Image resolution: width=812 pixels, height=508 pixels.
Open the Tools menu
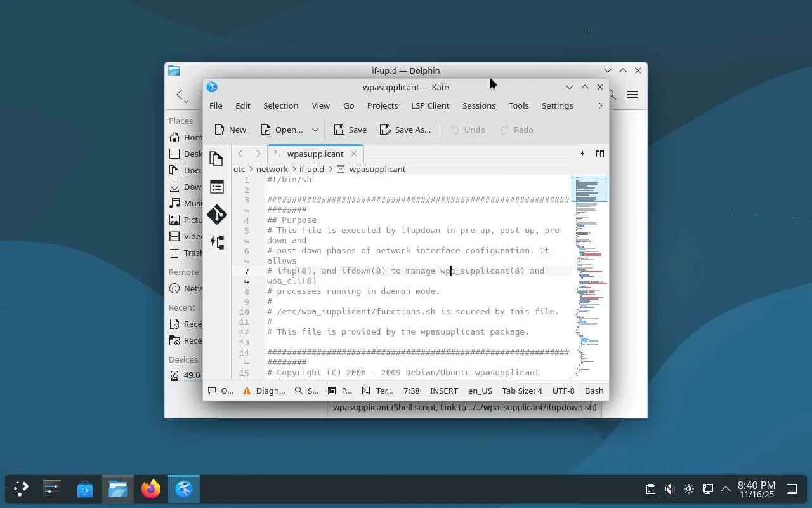[518, 105]
